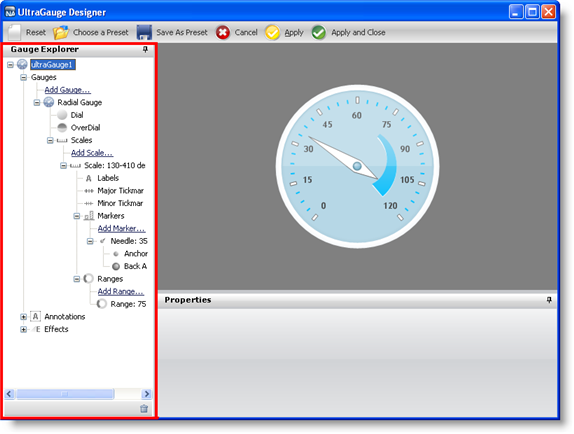Screen dimensions: 574x434
Task: Select the ultraGauge1 tree item
Action: (53, 65)
